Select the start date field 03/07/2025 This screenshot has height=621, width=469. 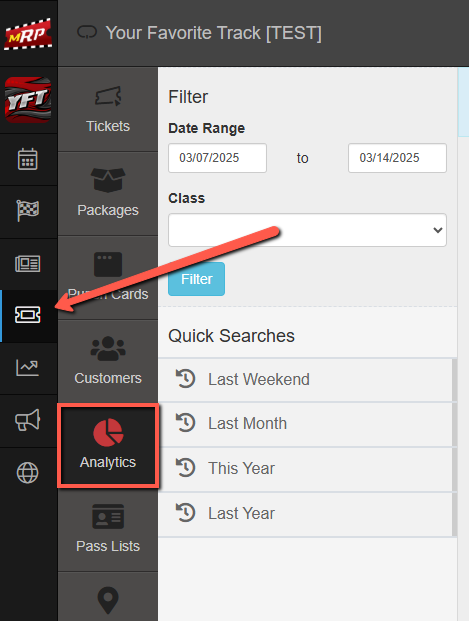point(217,158)
